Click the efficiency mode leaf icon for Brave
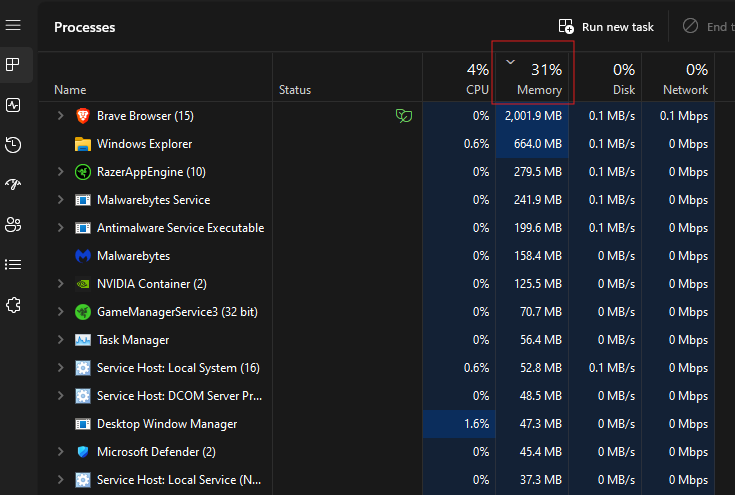 coord(404,116)
